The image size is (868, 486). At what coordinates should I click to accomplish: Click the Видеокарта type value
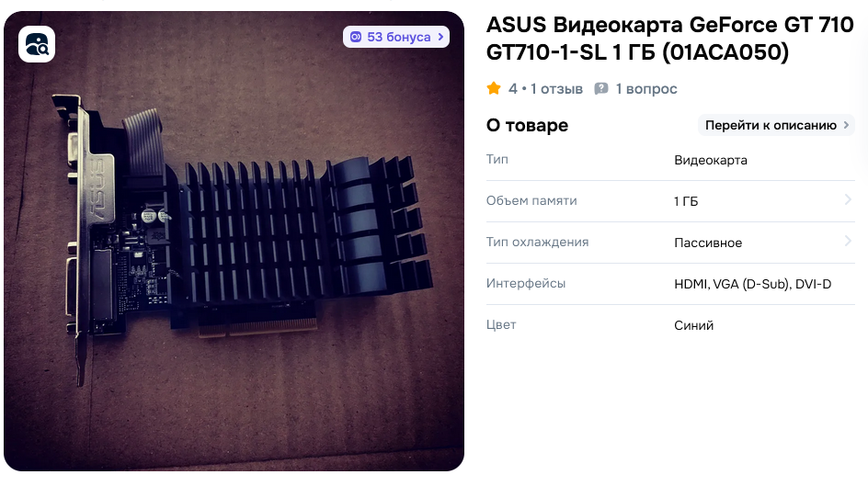coord(710,161)
